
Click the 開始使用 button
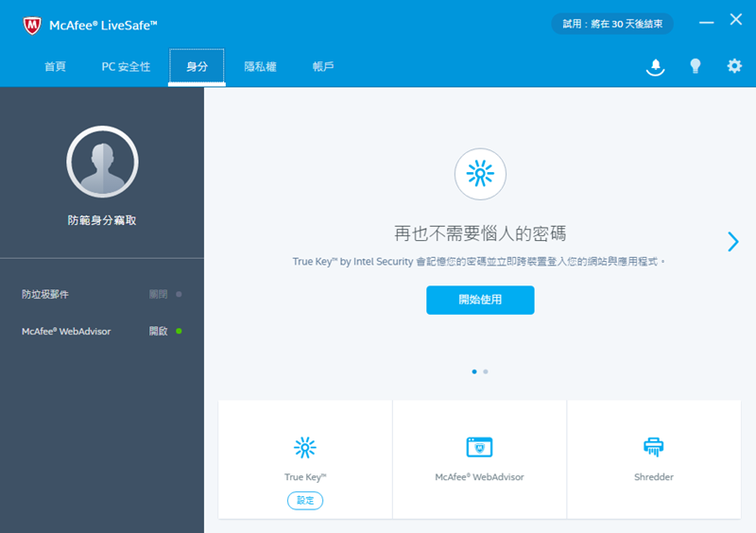click(x=480, y=300)
